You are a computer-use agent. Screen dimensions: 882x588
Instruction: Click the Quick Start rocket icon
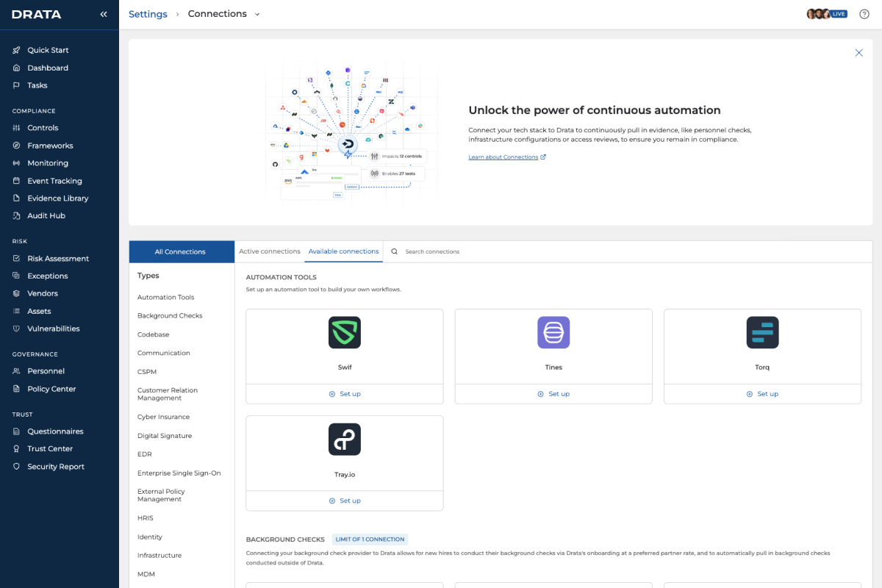(16, 50)
